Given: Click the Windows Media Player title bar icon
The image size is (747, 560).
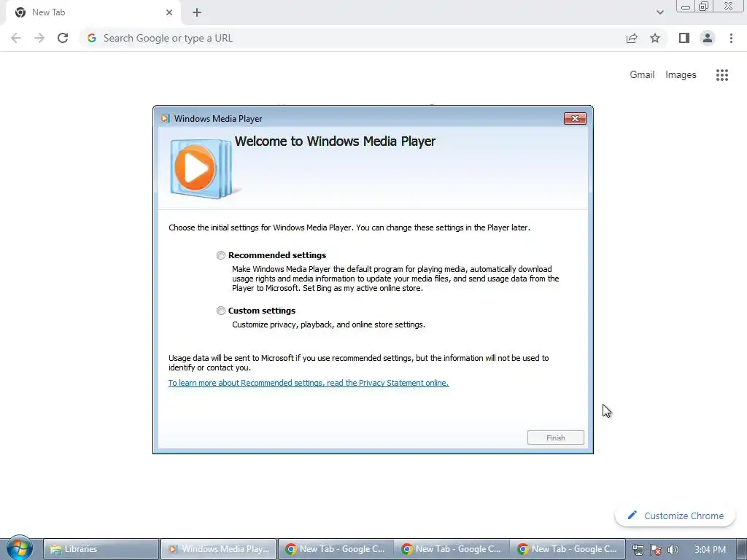Looking at the screenshot, I should 165,119.
